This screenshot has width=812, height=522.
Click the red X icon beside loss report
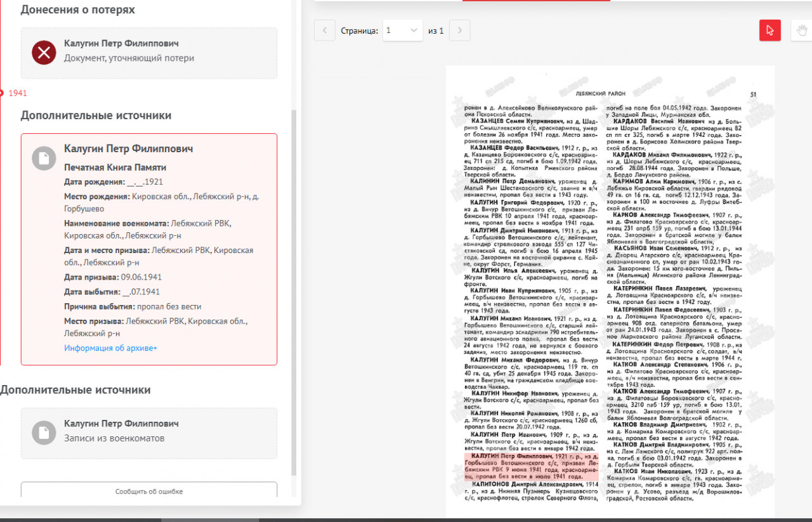pos(44,52)
